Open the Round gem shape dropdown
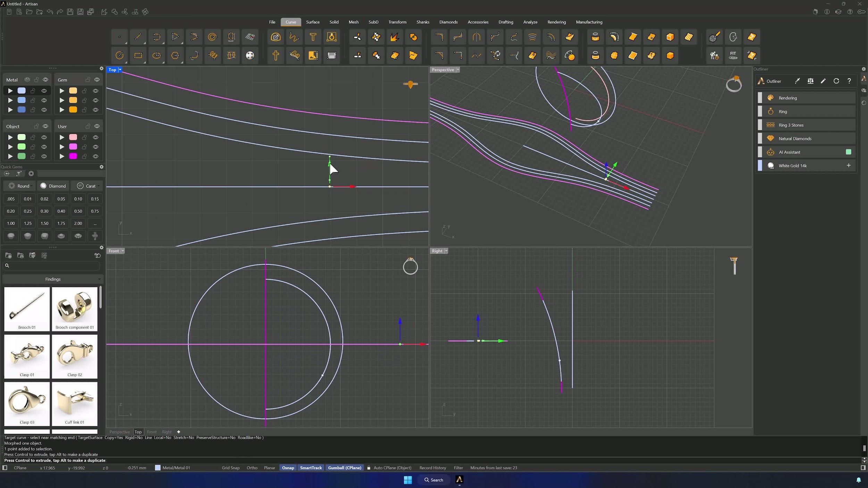 tap(20, 186)
